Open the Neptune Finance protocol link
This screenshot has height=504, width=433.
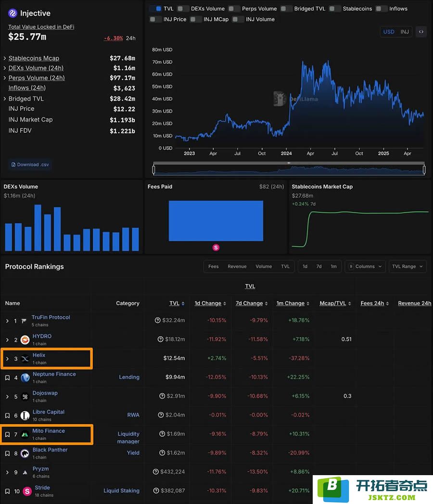(54, 374)
